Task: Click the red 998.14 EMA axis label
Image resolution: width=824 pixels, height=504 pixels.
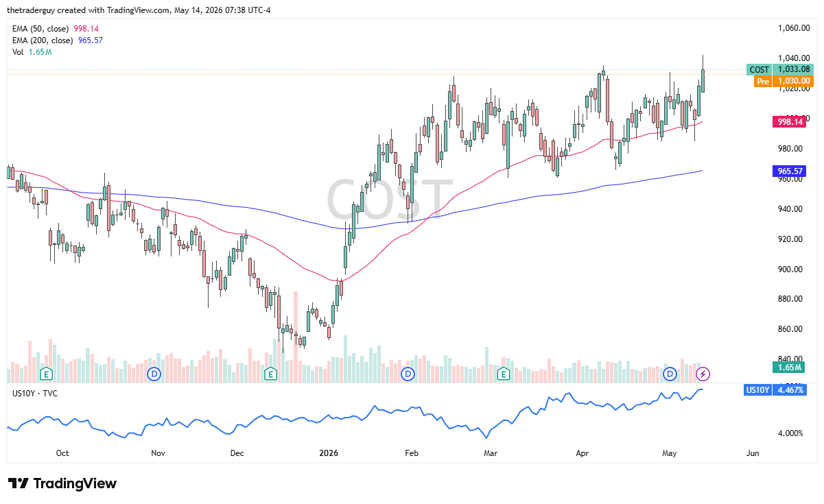Action: 790,121
